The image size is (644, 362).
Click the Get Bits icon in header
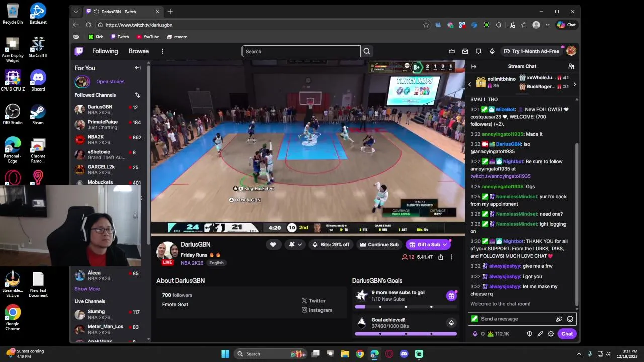(x=492, y=51)
